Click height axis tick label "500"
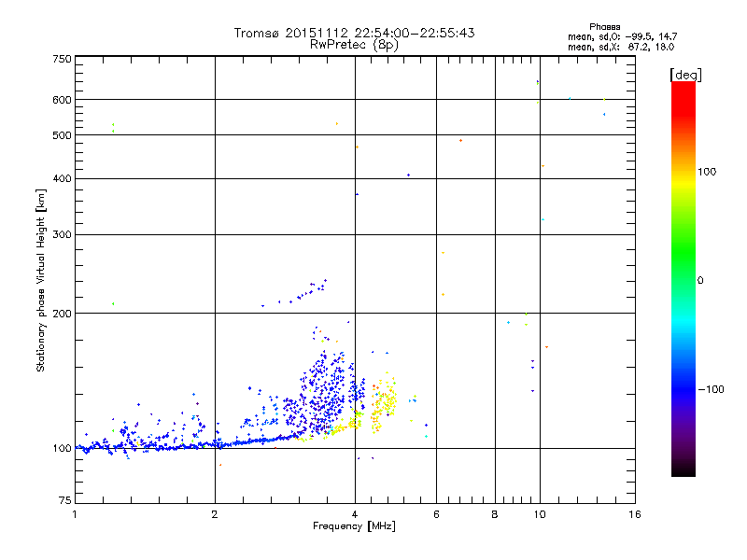This screenshot has width=747, height=560. (62, 135)
